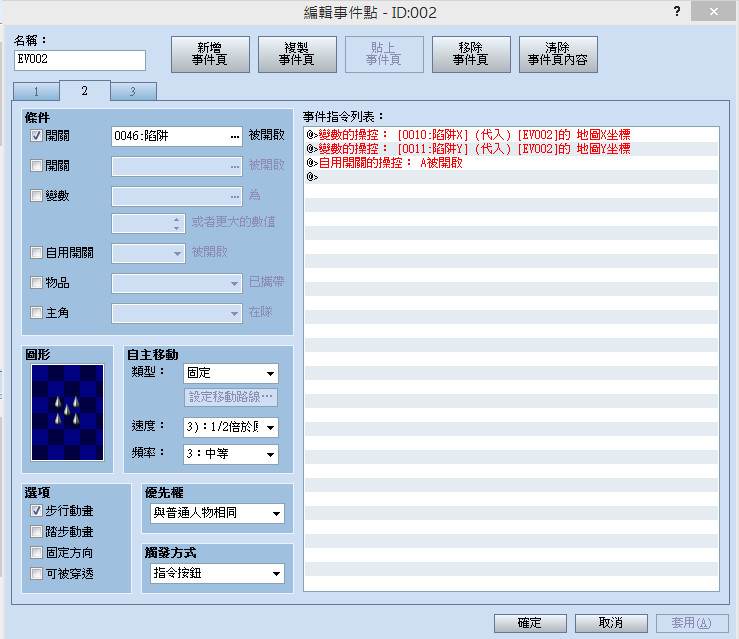This screenshot has width=739, height=639.
Task: Enable the 變數 condition checkbox
Action: tap(36, 196)
